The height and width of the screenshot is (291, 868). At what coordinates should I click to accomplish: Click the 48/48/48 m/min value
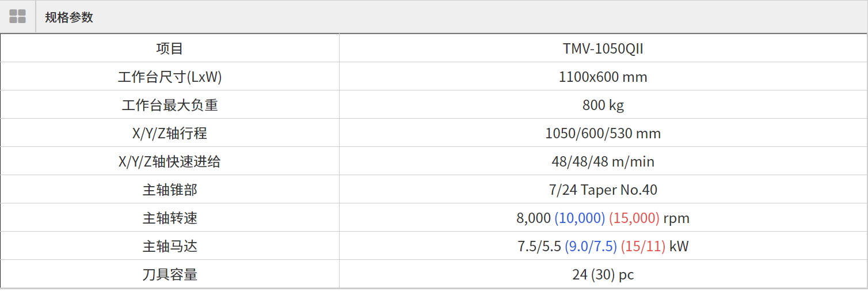[603, 162]
